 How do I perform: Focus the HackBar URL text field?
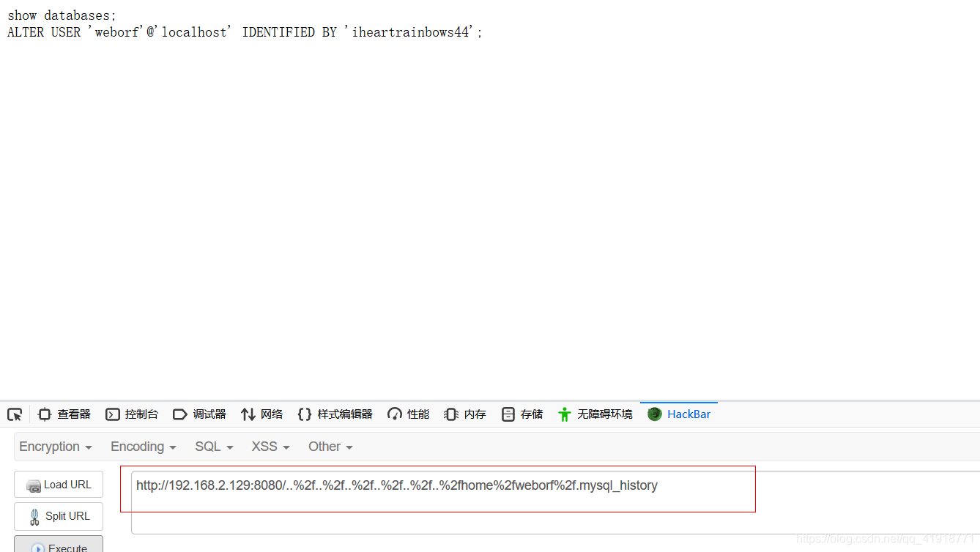tap(555, 502)
